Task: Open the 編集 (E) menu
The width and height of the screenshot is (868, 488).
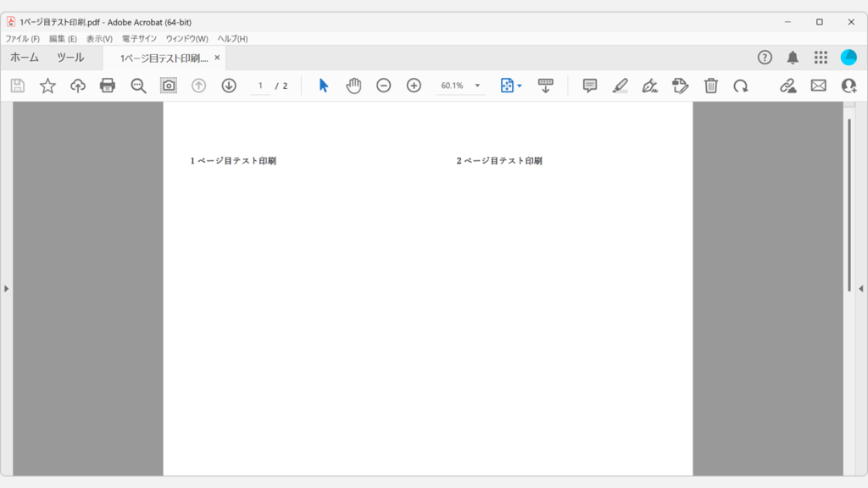Action: click(x=63, y=39)
